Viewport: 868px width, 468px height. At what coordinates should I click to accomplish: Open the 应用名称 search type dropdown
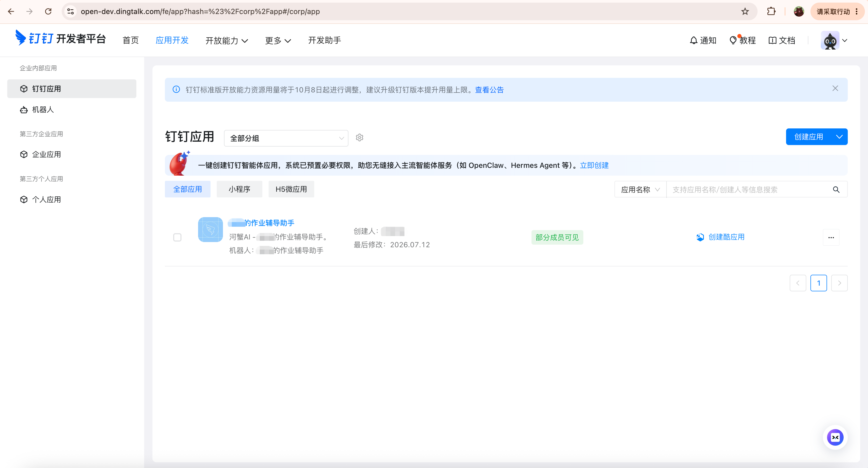(x=640, y=189)
